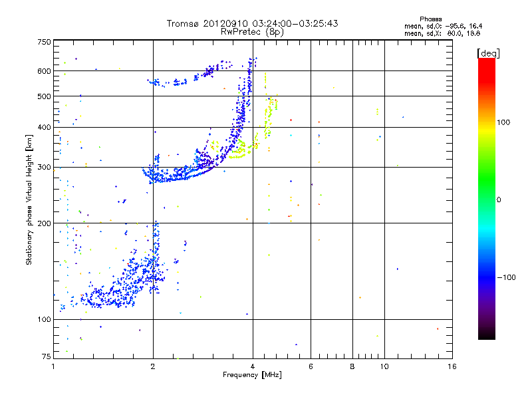Image resolution: width=532 pixels, height=399 pixels.
Task: Click the y-axis "300" tick label
Action: (44, 168)
